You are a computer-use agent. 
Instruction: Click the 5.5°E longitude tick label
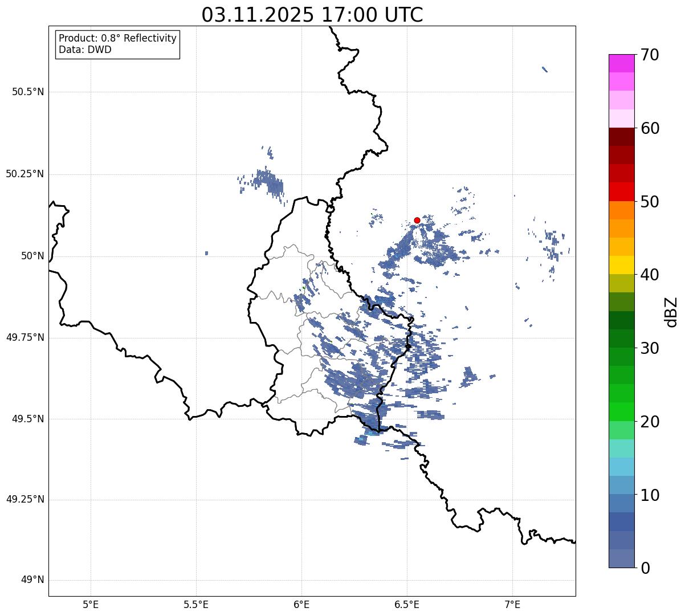click(x=196, y=604)
